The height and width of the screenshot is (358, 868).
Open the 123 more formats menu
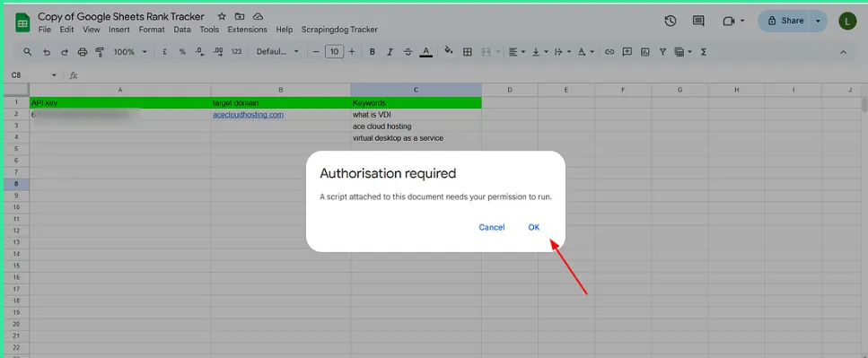tap(236, 52)
